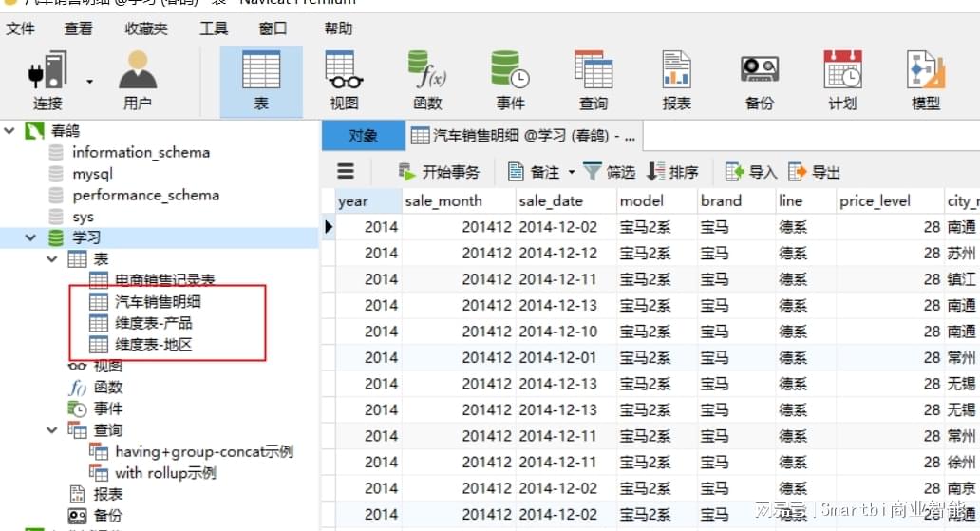Open the 连接 dropdown arrow
980x531 pixels.
pyautogui.click(x=90, y=82)
